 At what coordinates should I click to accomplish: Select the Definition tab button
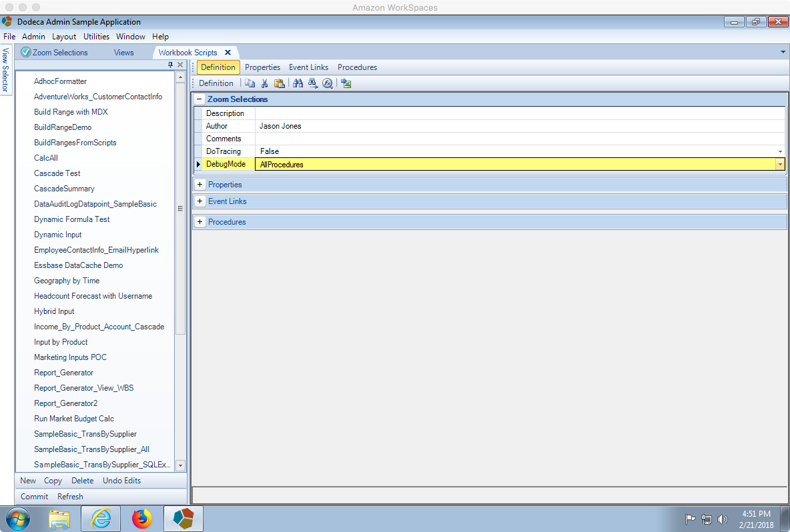point(218,67)
